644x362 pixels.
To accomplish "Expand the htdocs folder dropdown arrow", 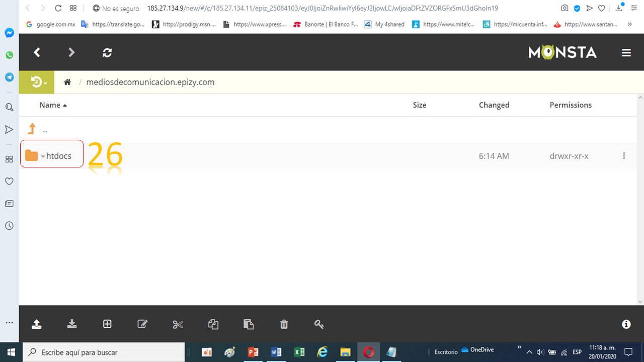I will tap(43, 156).
